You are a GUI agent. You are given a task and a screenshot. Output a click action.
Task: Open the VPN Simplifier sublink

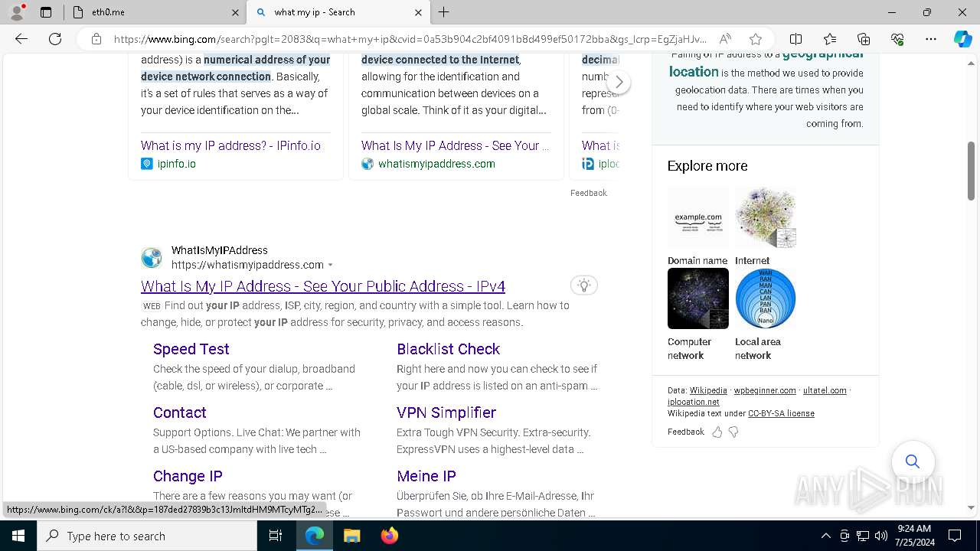(446, 412)
